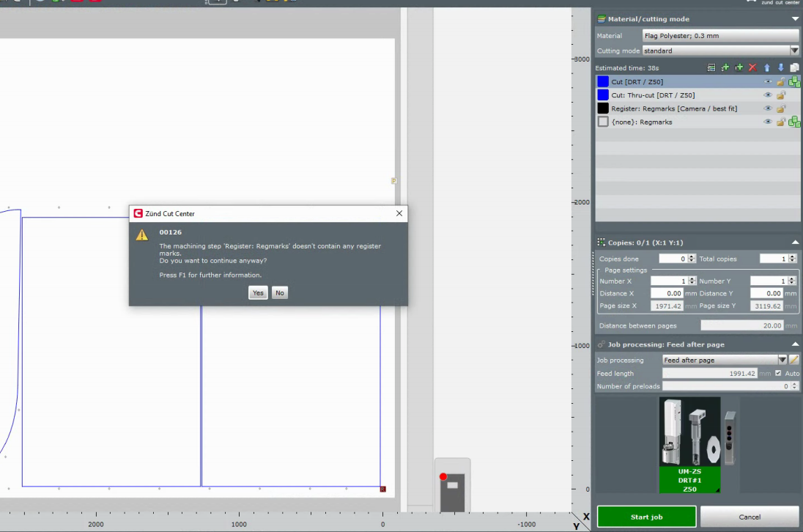The height and width of the screenshot is (532, 803).
Task: Open the Cutting mode dropdown
Action: 793,51
